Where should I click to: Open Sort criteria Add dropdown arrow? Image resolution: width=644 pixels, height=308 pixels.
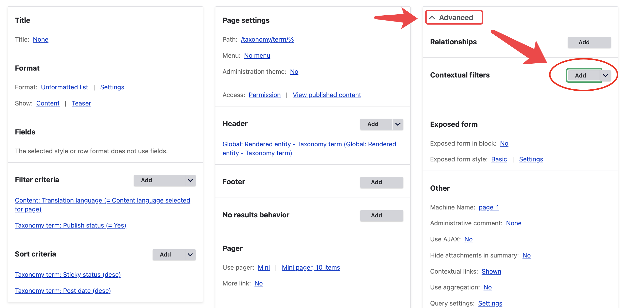190,255
